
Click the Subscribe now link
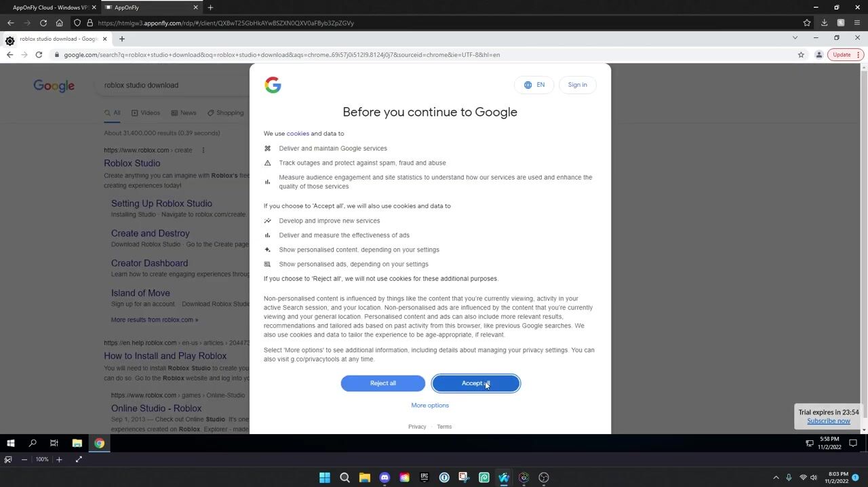pyautogui.click(x=828, y=421)
